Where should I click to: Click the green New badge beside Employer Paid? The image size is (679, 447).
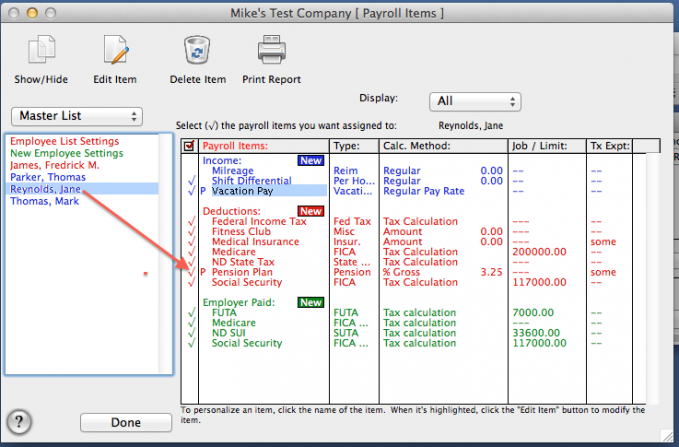click(x=310, y=303)
